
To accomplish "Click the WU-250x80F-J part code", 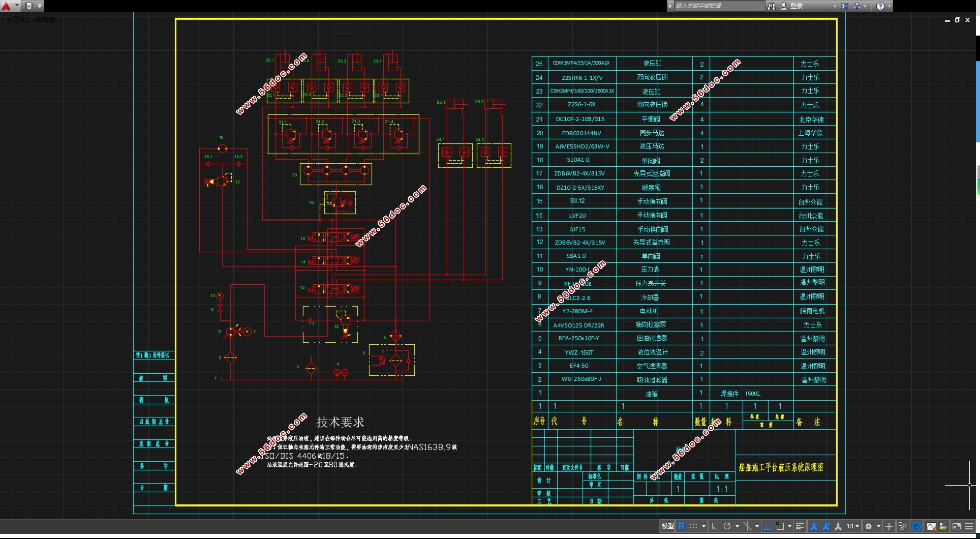I will click(x=581, y=379).
